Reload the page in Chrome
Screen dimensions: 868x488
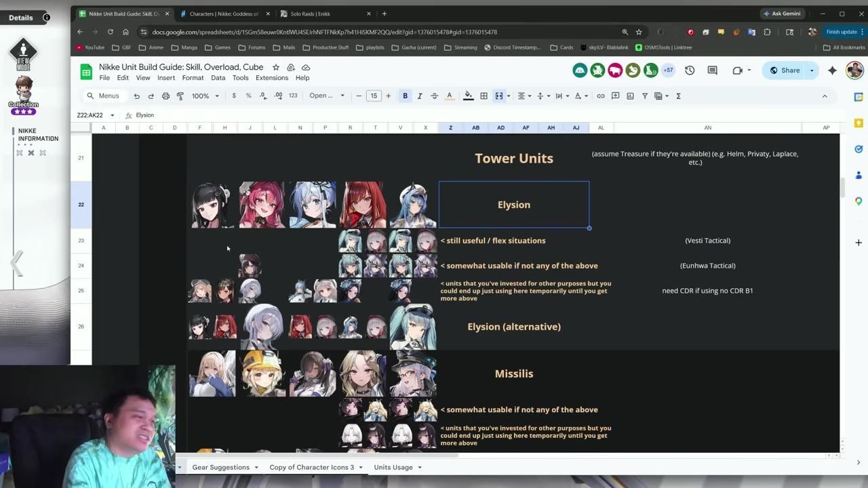pos(110,32)
